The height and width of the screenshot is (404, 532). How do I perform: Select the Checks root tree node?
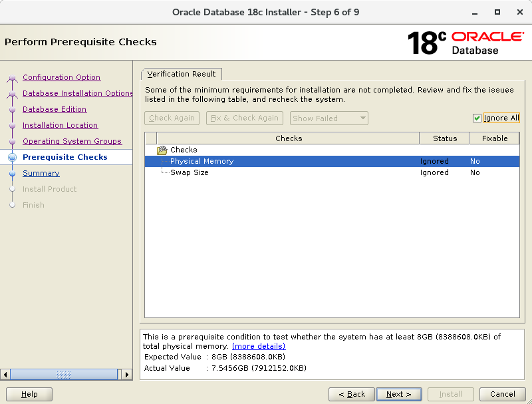(184, 150)
